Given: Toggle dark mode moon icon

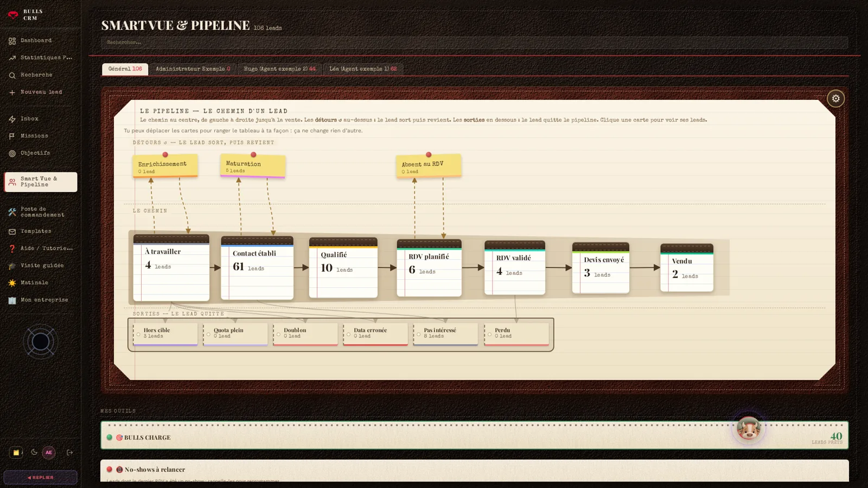Looking at the screenshot, I should click(x=34, y=452).
